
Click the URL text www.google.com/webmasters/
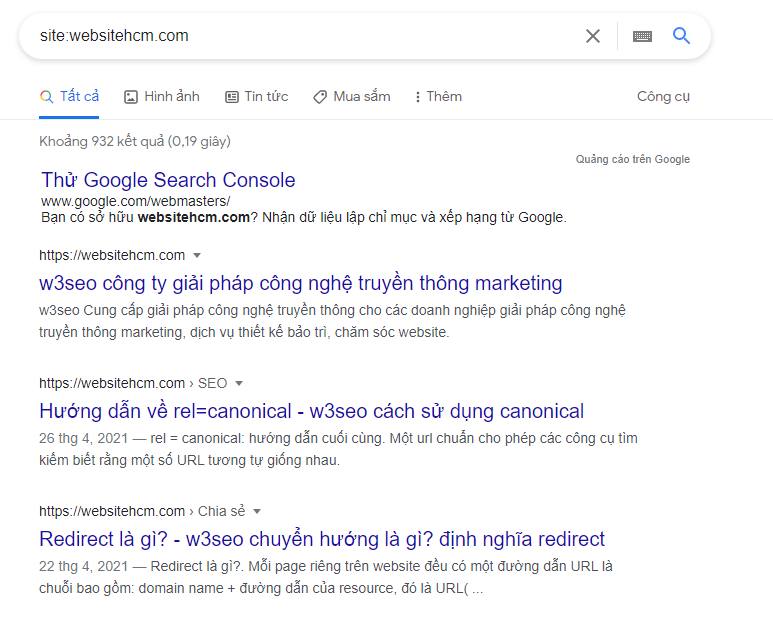pos(136,201)
